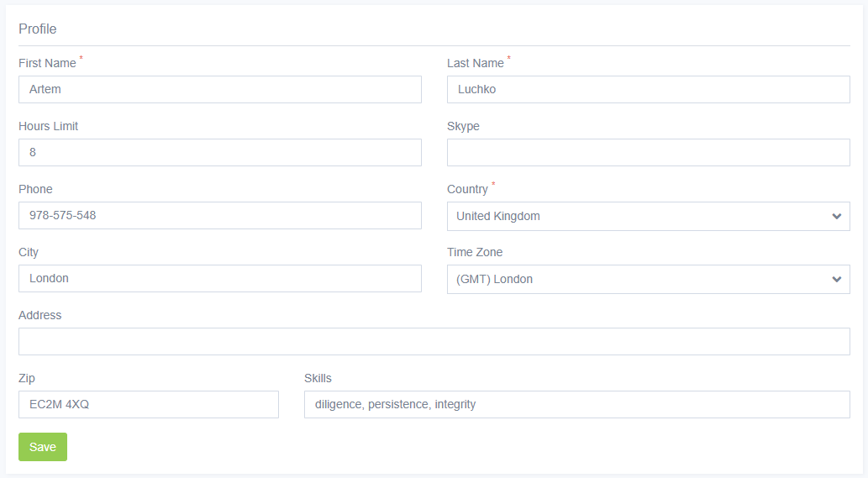Click the Zip label text
Screen dimensions: 868x478
[x=27, y=379]
